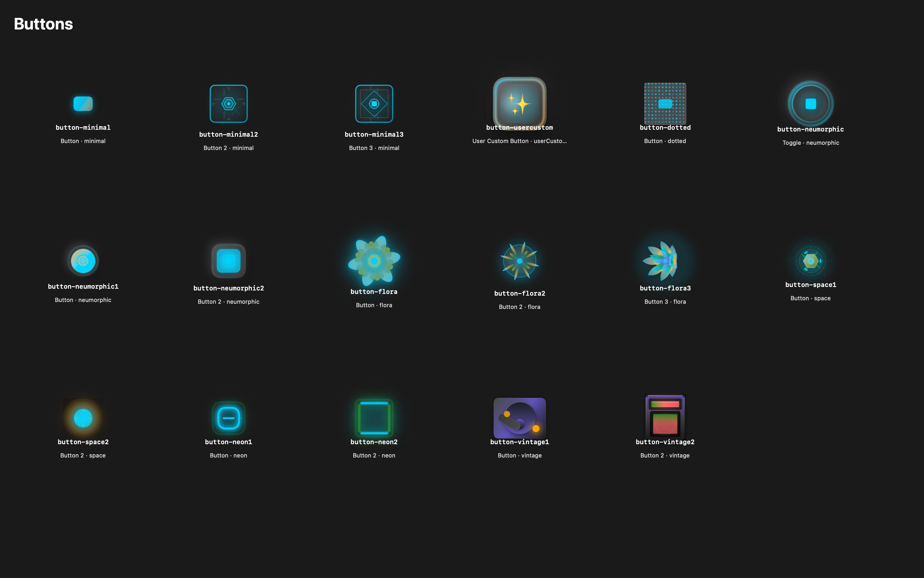The image size is (924, 578).
Task: Click the 'button-neon1' name label
Action: click(x=228, y=442)
